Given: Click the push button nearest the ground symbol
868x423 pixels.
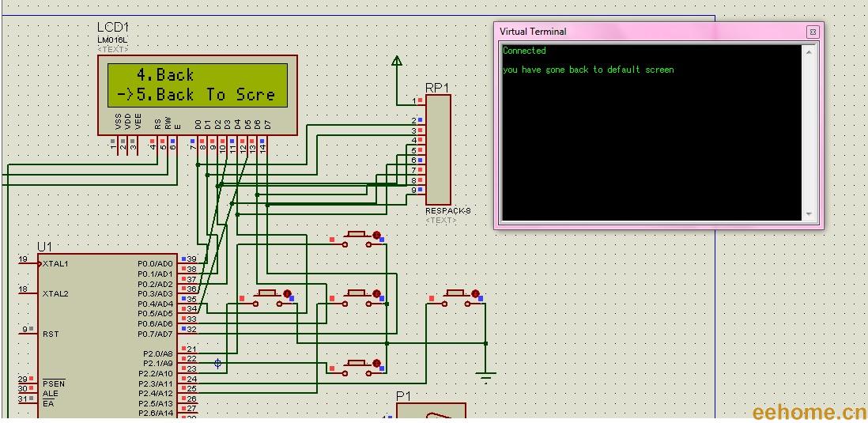Looking at the screenshot, I should [x=457, y=298].
